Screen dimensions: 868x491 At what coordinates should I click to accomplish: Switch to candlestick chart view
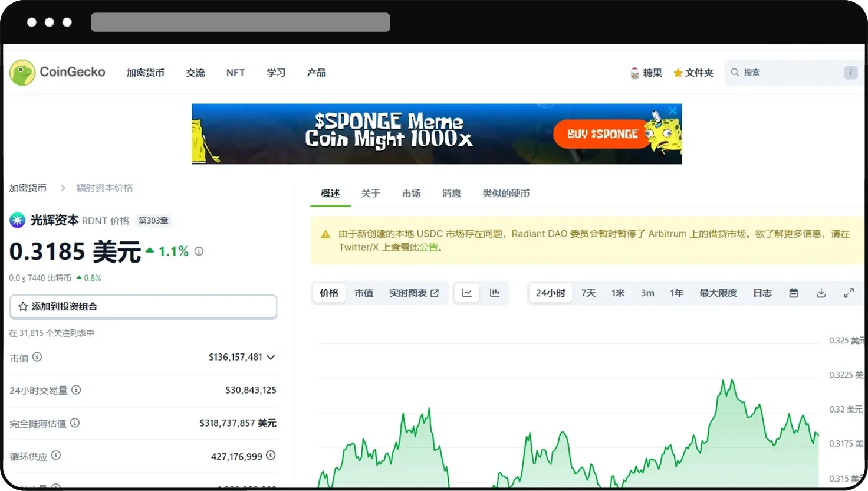pos(495,293)
